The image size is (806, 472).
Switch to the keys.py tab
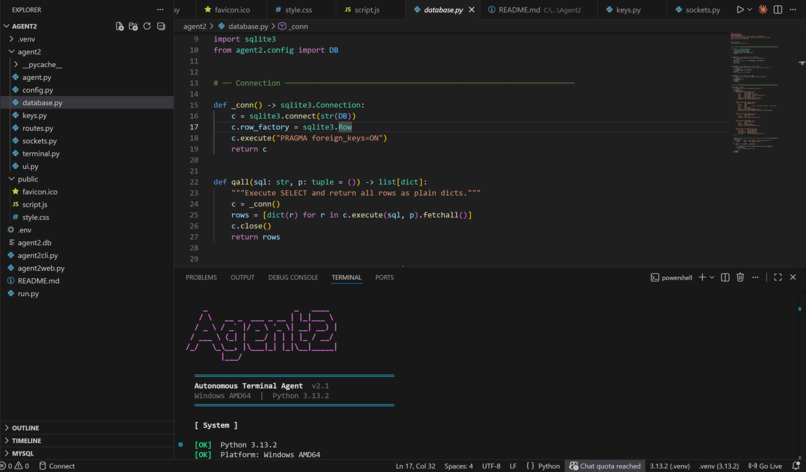coord(623,10)
